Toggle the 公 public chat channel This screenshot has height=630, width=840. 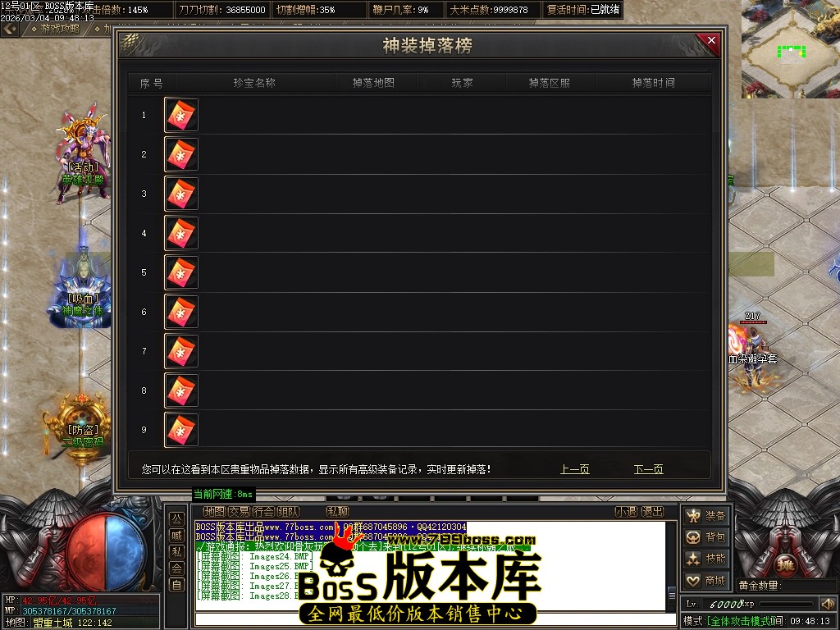point(176,518)
